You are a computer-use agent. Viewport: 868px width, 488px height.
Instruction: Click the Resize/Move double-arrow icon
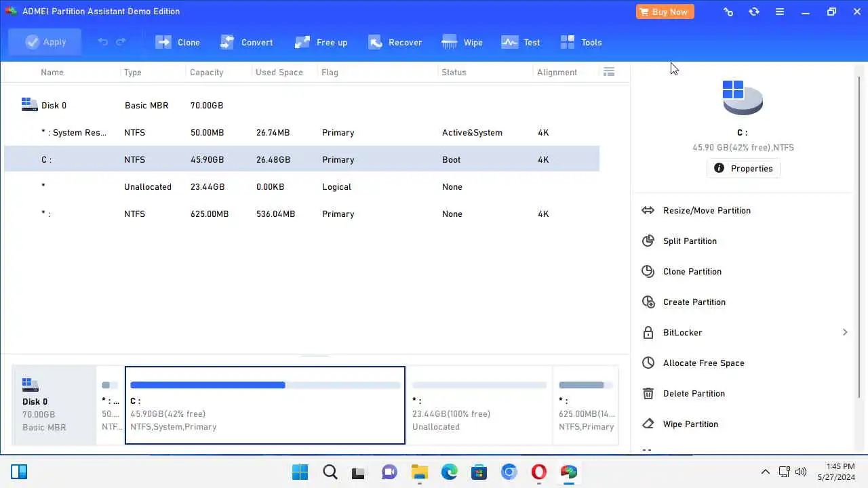point(648,210)
